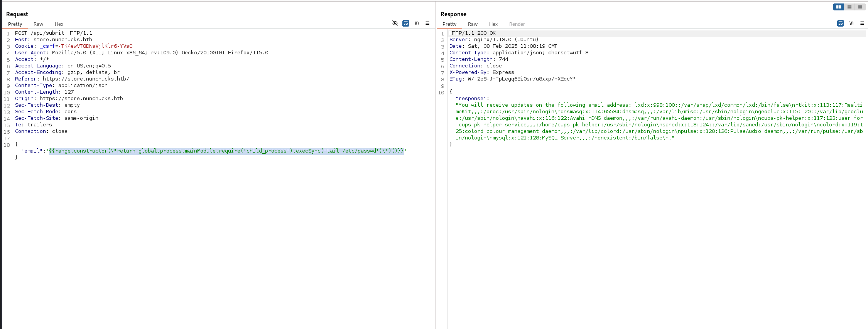Viewport: 868px width, 329px height.
Task: Switch Response view to Pretty tab
Action: (449, 24)
